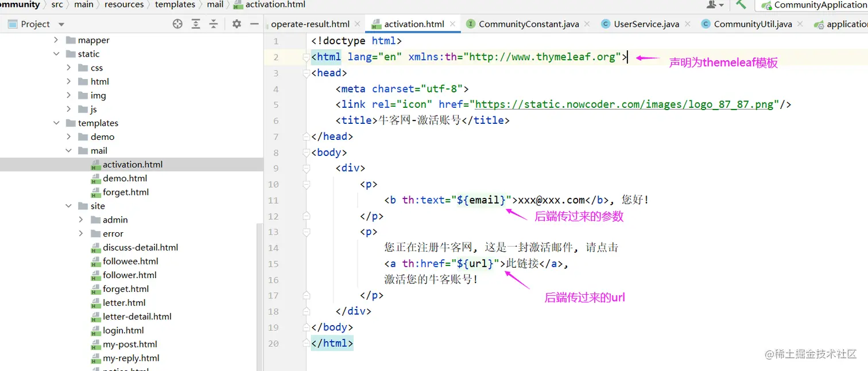Viewport: 868px width, 371px height.
Task: Place cursor on ${url} expression
Action: [475, 264]
